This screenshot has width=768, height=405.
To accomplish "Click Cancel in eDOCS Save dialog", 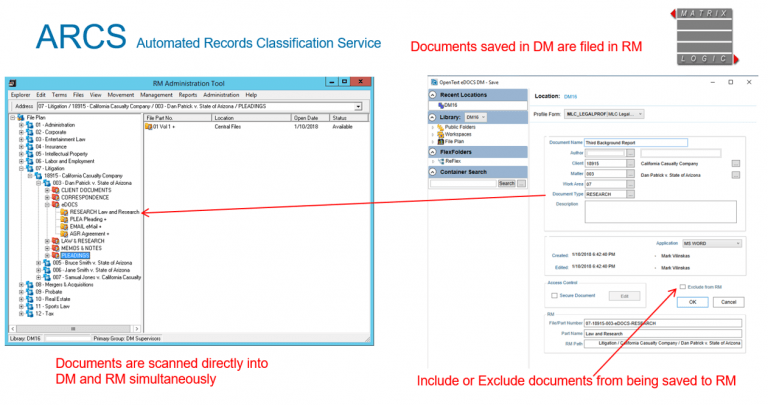I will pyautogui.click(x=728, y=302).
